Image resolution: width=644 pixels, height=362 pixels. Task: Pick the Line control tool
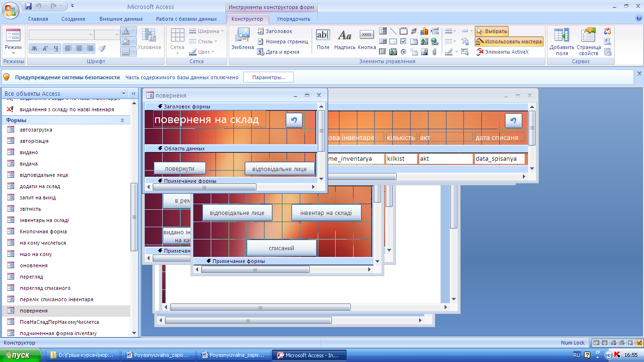393,31
